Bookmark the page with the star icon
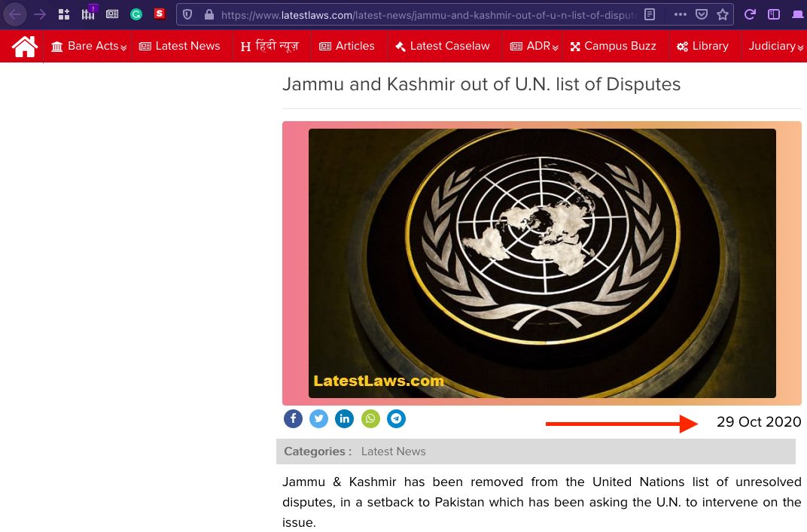Screen dimensions: 807x532 [723, 14]
